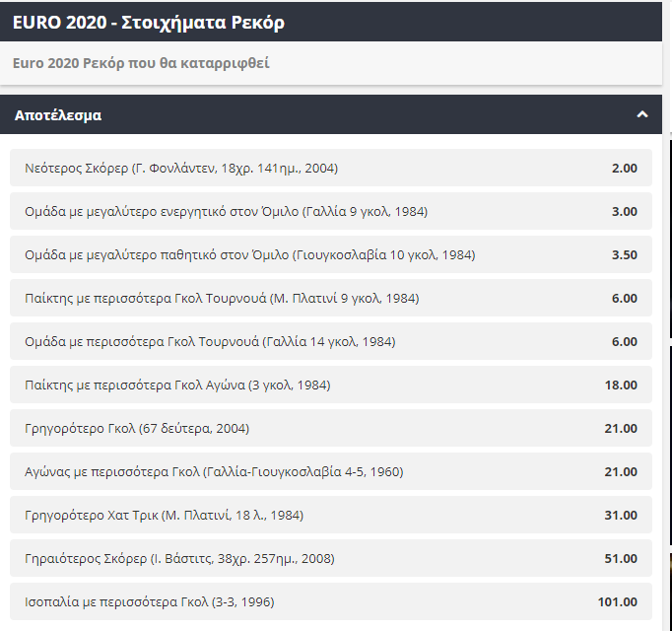Viewport: 672px width, 631px height.
Task: Choose Αγώνας με περισσότερα Γκολ bet
Action: tap(331, 471)
